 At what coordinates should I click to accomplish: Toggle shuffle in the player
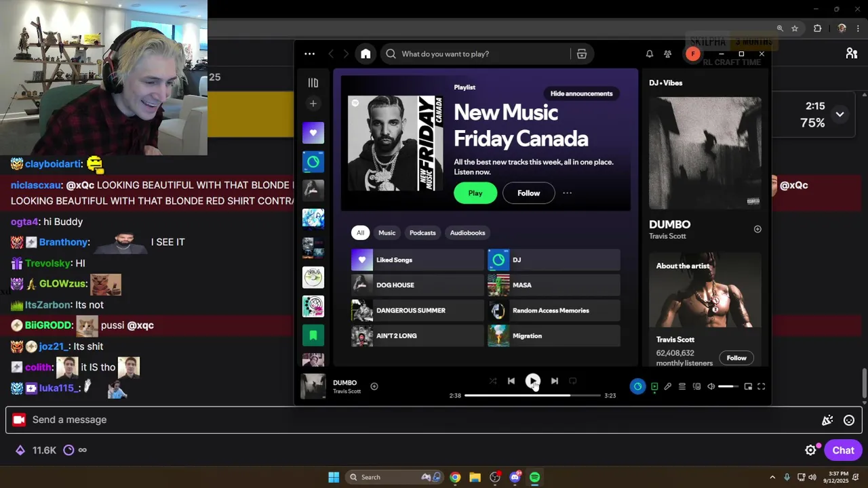492,381
